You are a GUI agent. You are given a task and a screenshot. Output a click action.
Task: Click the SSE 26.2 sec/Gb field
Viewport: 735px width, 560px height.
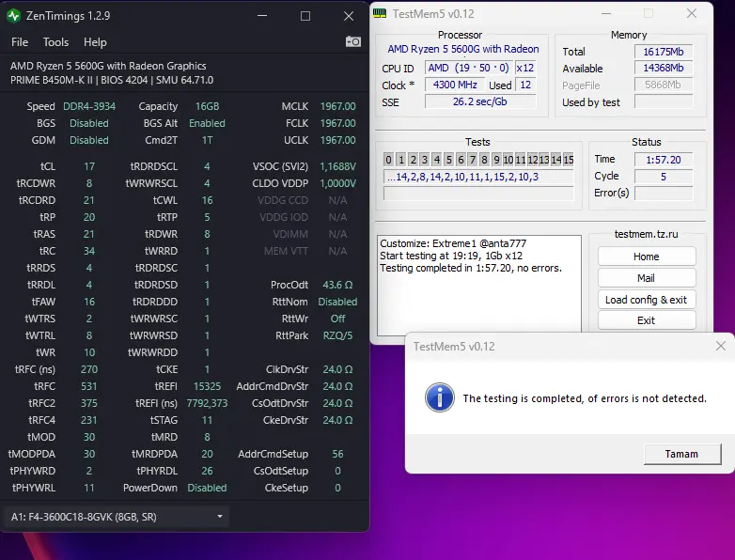[x=480, y=101]
